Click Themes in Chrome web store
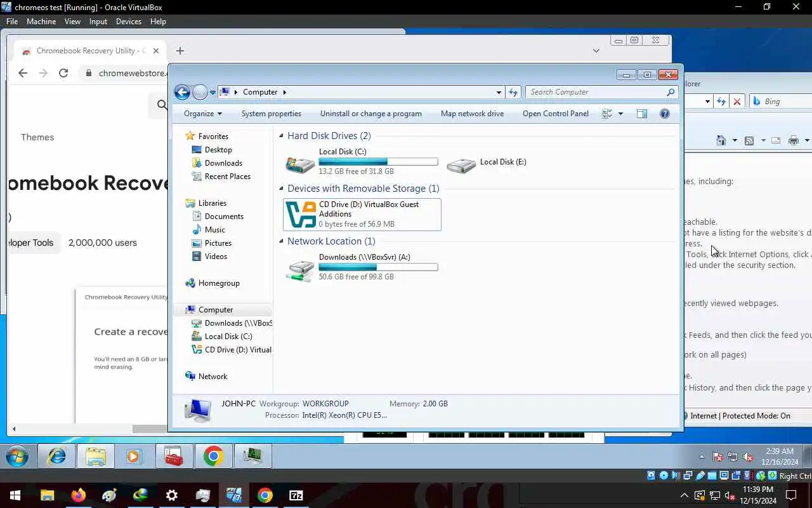The width and height of the screenshot is (812, 508). pos(37,137)
